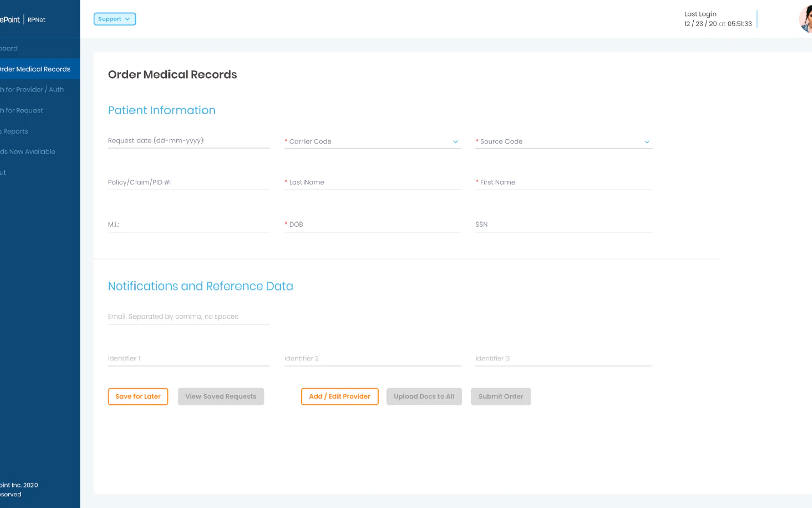The image size is (812, 508).
Task: Select Order Medical Records in sidebar
Action: [x=40, y=69]
